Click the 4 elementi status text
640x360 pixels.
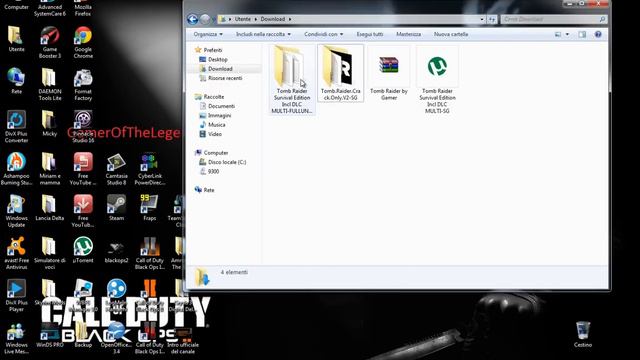(234, 272)
